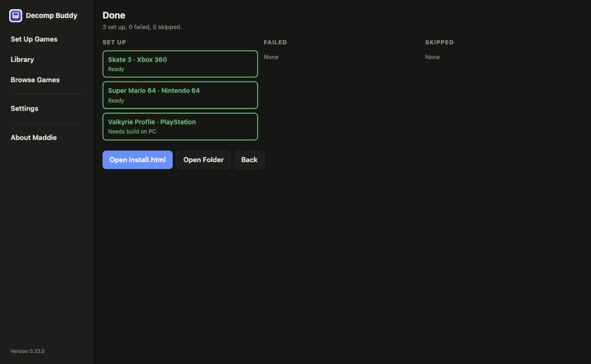591x364 pixels.
Task: Select the Valkyrie Profile · PlayStation card
Action: coord(180,126)
